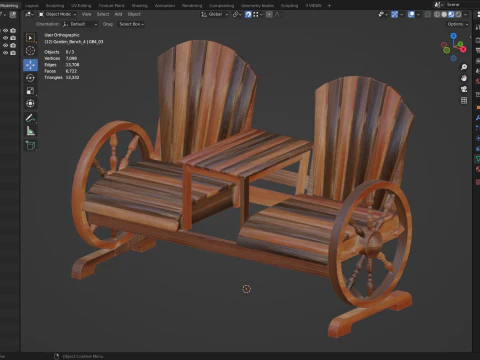Viewport: 480px width, 360px height.
Task: Click the 3D cursor in the viewport
Action: pyautogui.click(x=246, y=289)
